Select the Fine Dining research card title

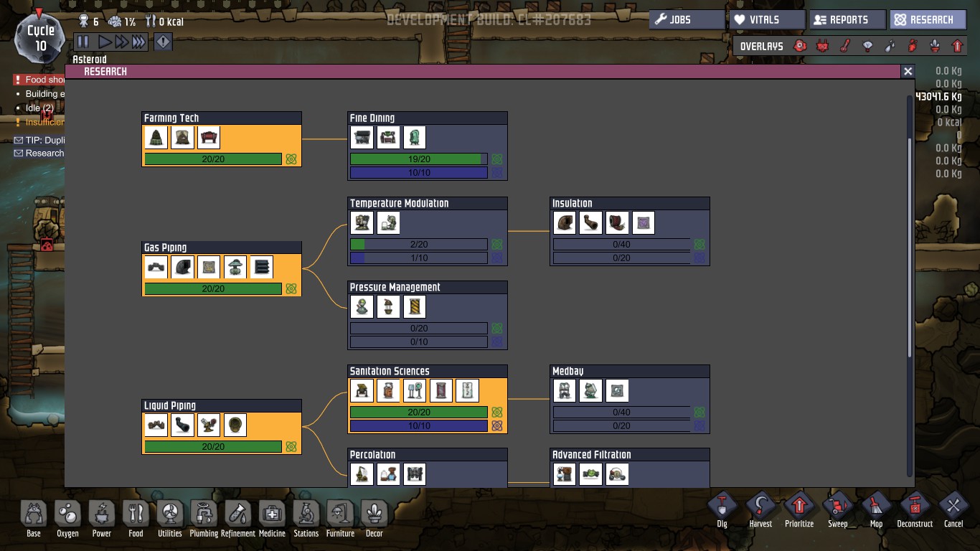[x=372, y=118]
